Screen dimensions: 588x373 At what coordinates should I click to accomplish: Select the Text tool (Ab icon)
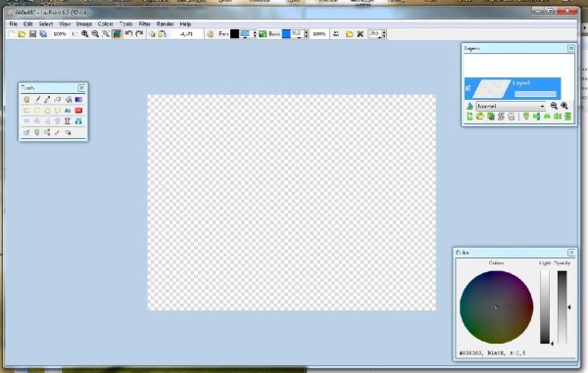68,111
